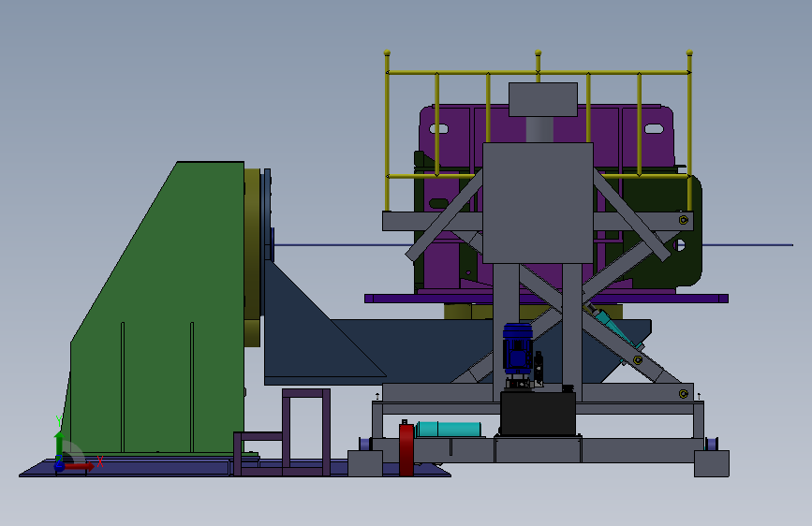Image resolution: width=812 pixels, height=526 pixels.
Task: Click the right oval slot in the purple fixture
Action: tap(654, 128)
